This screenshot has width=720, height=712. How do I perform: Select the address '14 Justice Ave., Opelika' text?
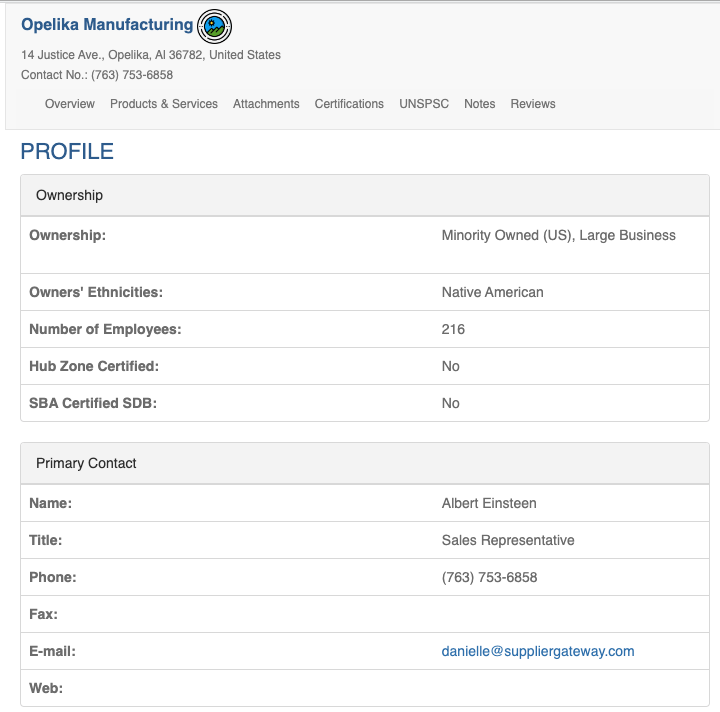coord(85,55)
